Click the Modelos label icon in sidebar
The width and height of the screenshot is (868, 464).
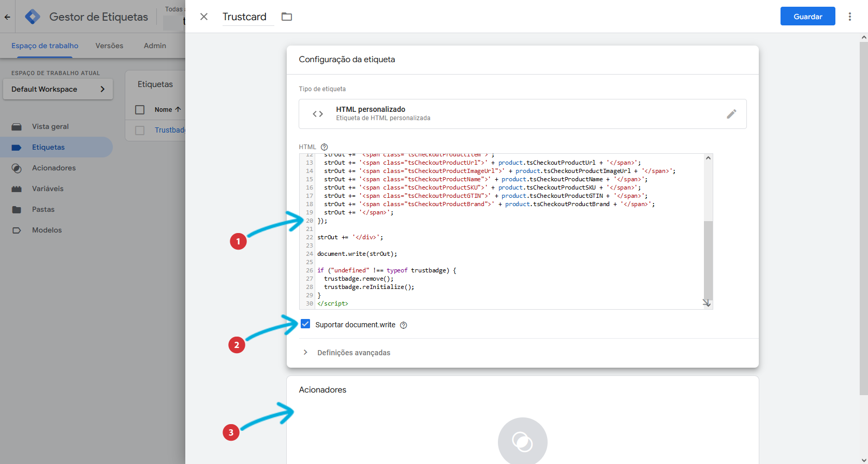17,230
